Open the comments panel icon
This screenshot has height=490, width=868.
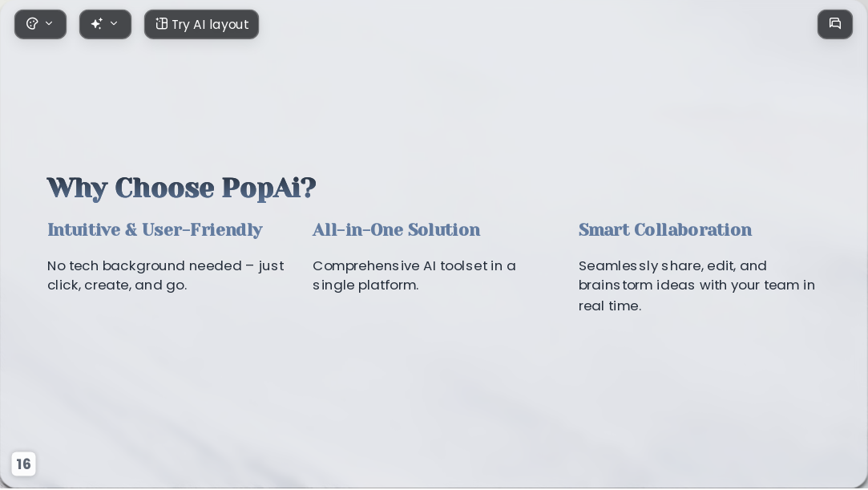point(835,24)
